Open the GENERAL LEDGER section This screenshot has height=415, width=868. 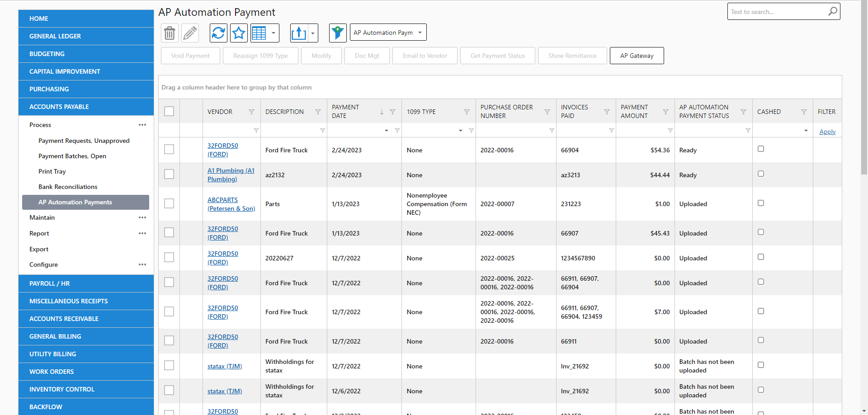[x=55, y=36]
